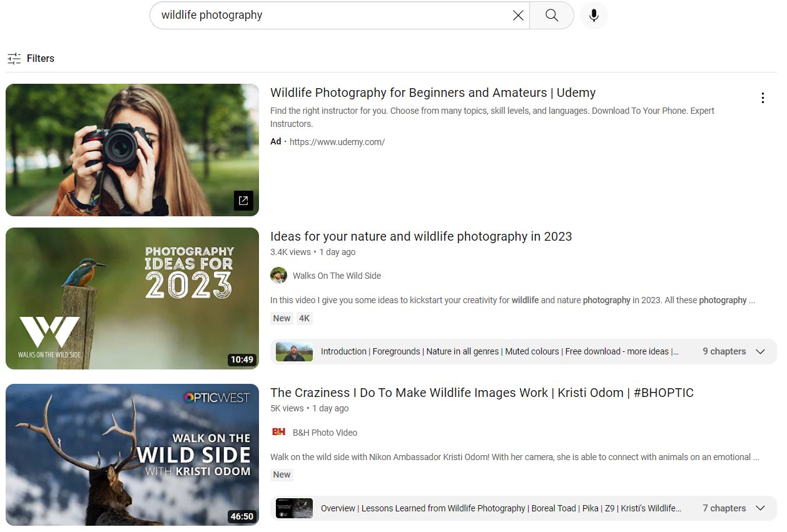Click the 3.4K views metadata text
The width and height of the screenshot is (787, 532).
click(x=290, y=252)
